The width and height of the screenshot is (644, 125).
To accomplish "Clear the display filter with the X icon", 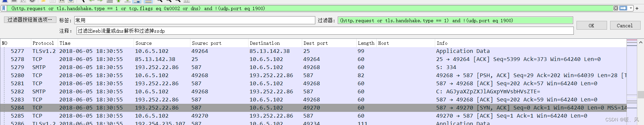I will tap(616, 8).
